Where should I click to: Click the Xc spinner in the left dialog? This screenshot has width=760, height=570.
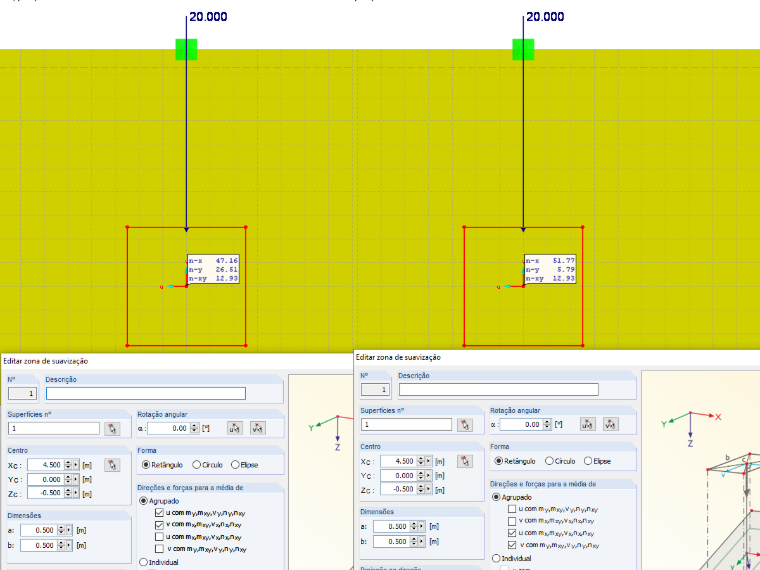[68, 465]
